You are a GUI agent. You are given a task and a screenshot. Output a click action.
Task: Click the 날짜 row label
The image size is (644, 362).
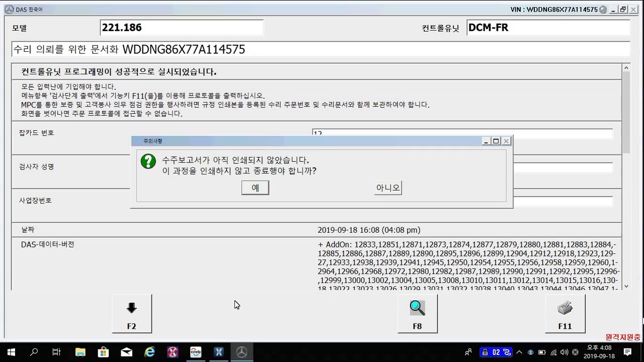point(28,230)
